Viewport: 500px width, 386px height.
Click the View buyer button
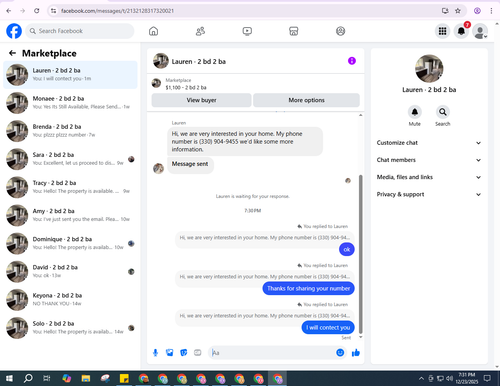click(x=201, y=100)
